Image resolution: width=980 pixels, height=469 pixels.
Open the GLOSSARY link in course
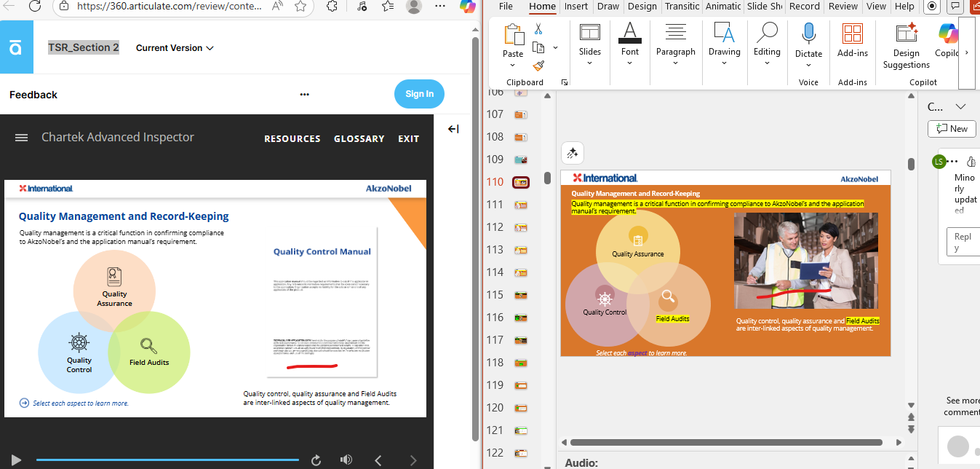pyautogui.click(x=359, y=138)
